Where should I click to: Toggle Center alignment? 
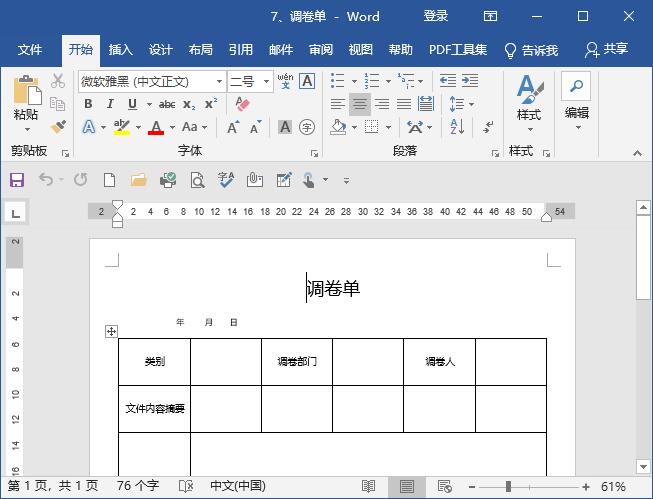(x=360, y=104)
